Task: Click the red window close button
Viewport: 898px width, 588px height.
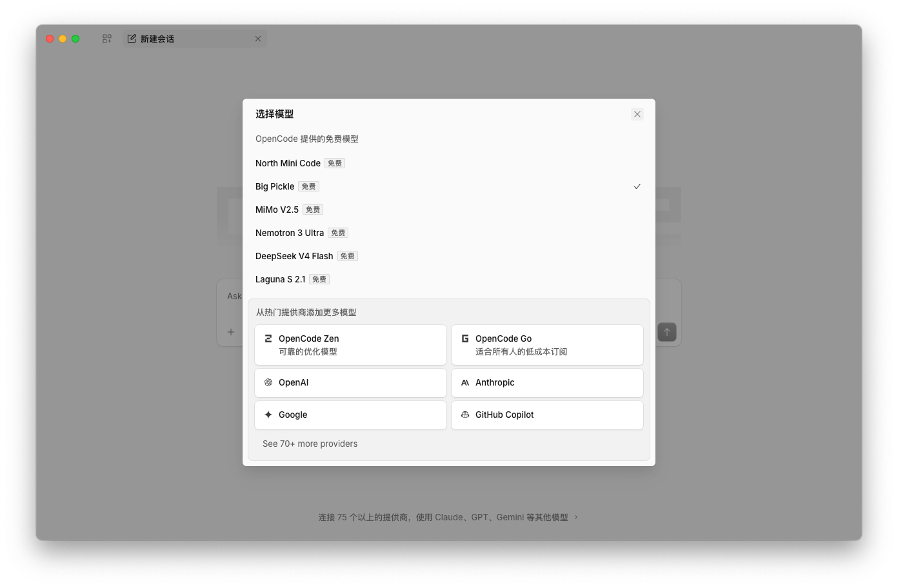Action: 50,39
